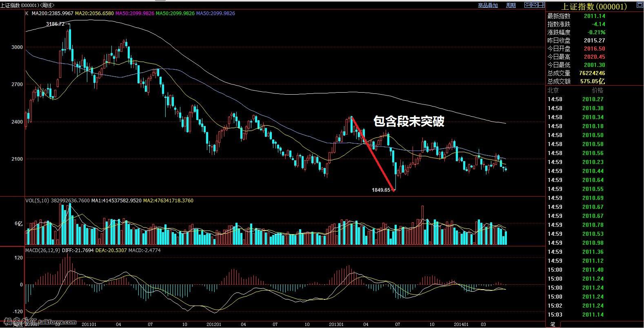The height and width of the screenshot is (328, 644).
Task: Click the 1849.65 low price marker
Action: (x=381, y=190)
